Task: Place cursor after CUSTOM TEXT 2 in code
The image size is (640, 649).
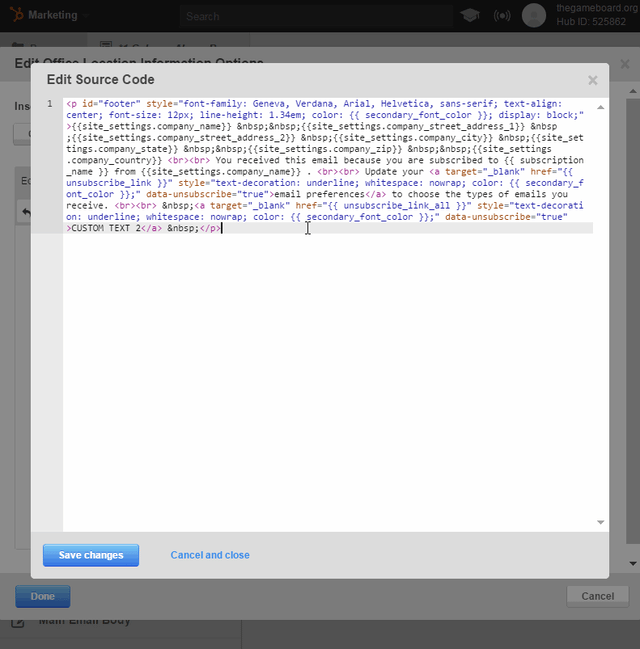Action: point(141,228)
